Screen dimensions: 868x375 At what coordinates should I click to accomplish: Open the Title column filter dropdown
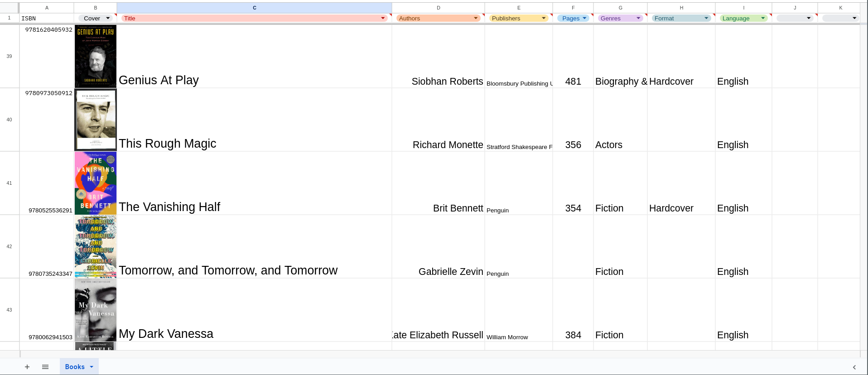pos(383,18)
